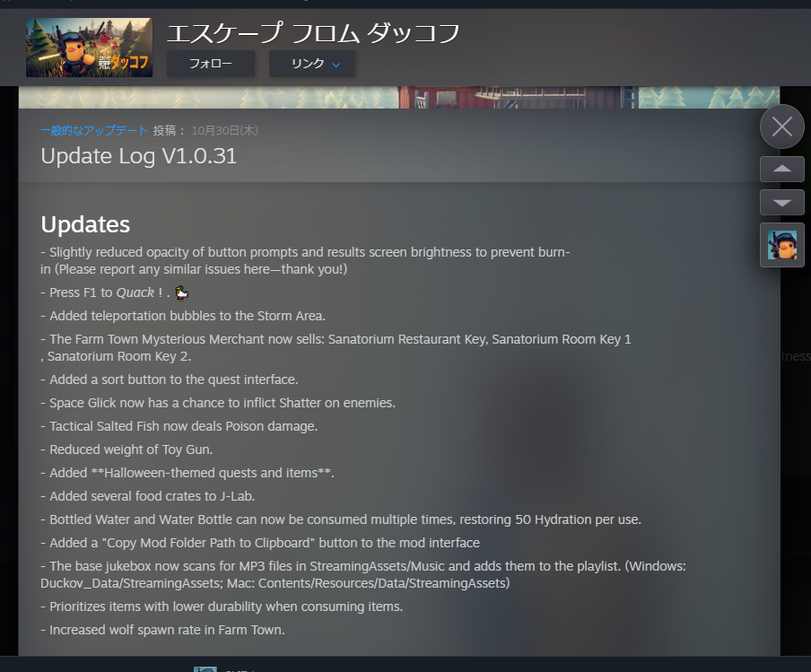Close the announcement with the X button

pos(781,127)
